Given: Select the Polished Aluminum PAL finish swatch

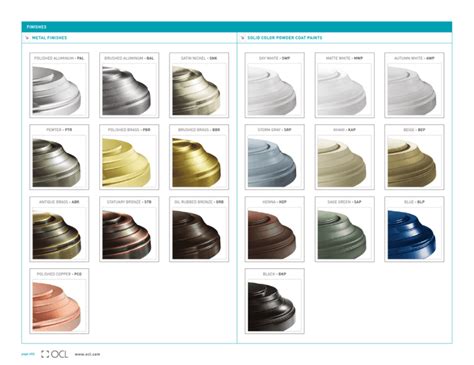Looking at the screenshot, I should pos(59,85).
